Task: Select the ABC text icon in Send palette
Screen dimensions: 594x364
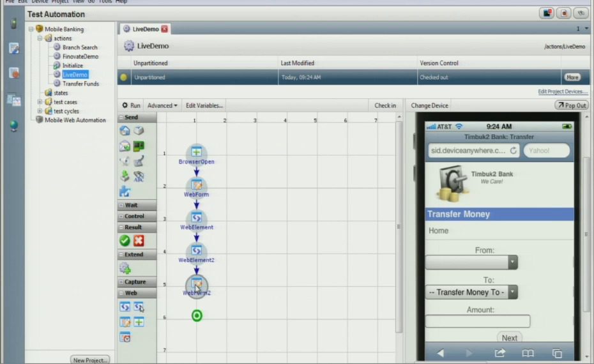Action: point(139,176)
